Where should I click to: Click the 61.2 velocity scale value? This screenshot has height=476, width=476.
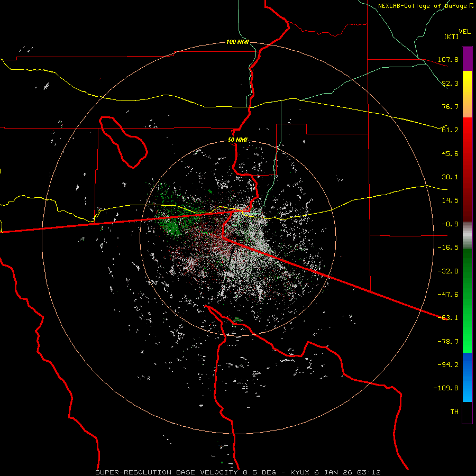click(x=450, y=130)
